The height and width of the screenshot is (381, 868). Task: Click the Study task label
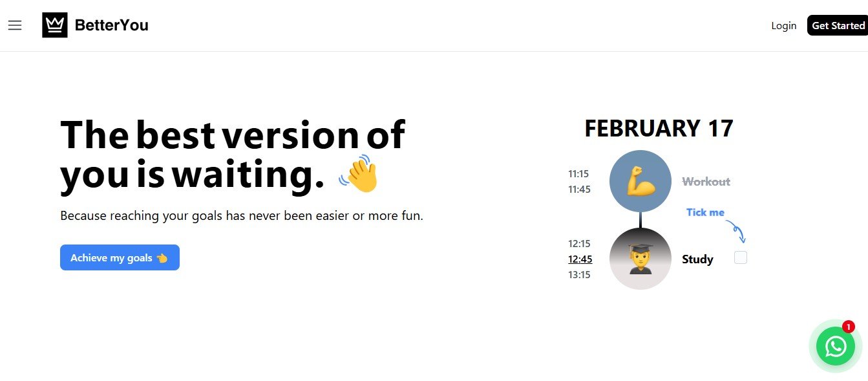697,259
